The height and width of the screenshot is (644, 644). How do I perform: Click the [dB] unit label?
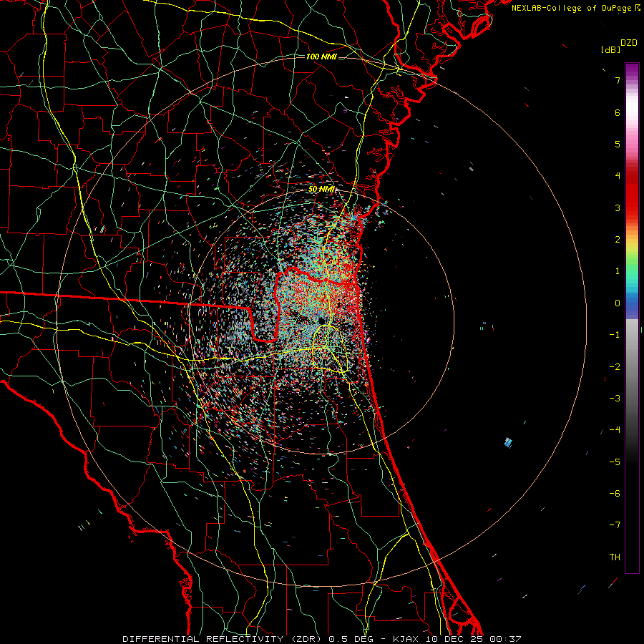click(x=610, y=49)
